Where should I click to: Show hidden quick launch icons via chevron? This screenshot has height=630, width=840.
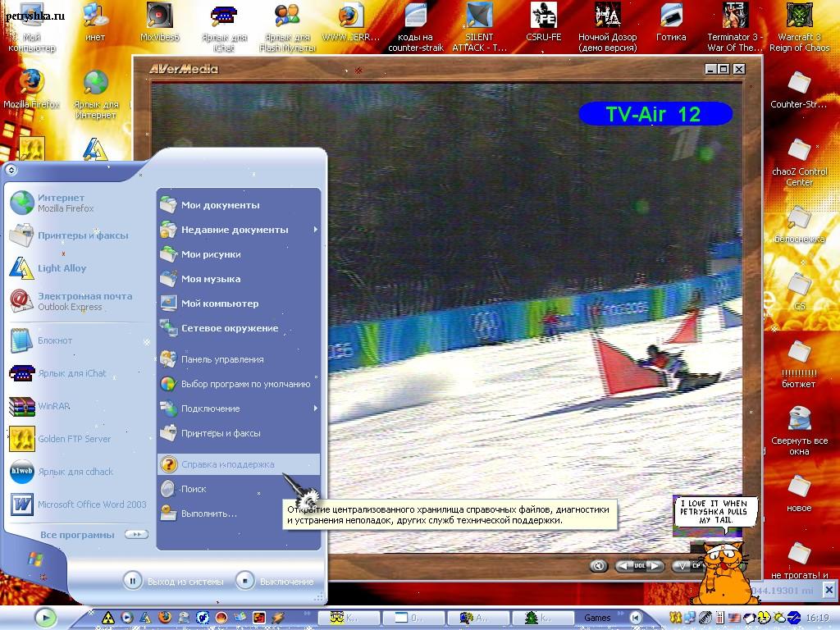308,613
